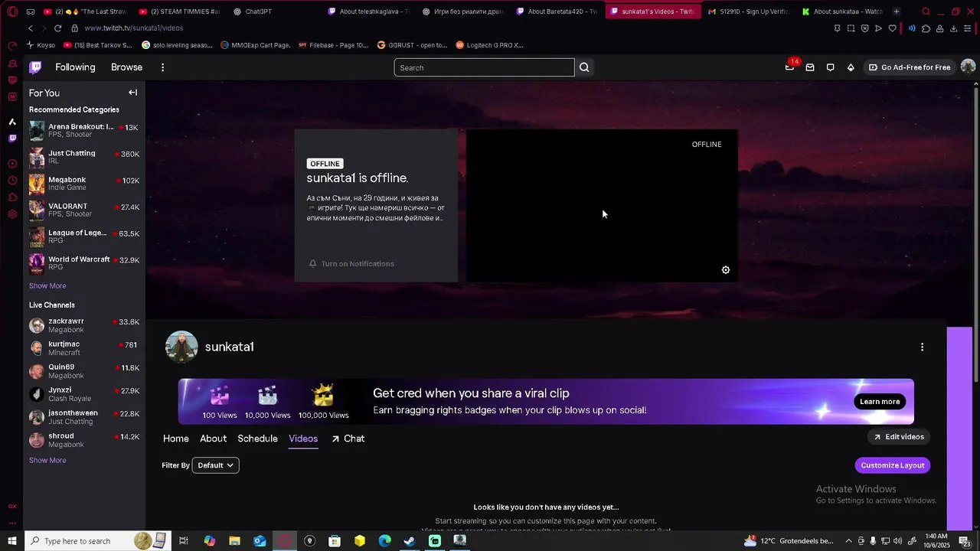This screenshot has height=551, width=980.
Task: Open Opera sidebar settings gear
Action: tap(12, 214)
